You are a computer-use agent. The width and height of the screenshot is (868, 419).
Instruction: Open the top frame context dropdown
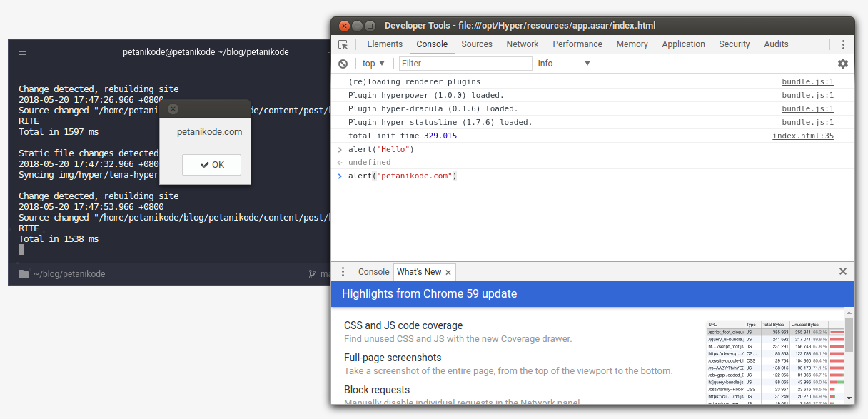pos(373,64)
